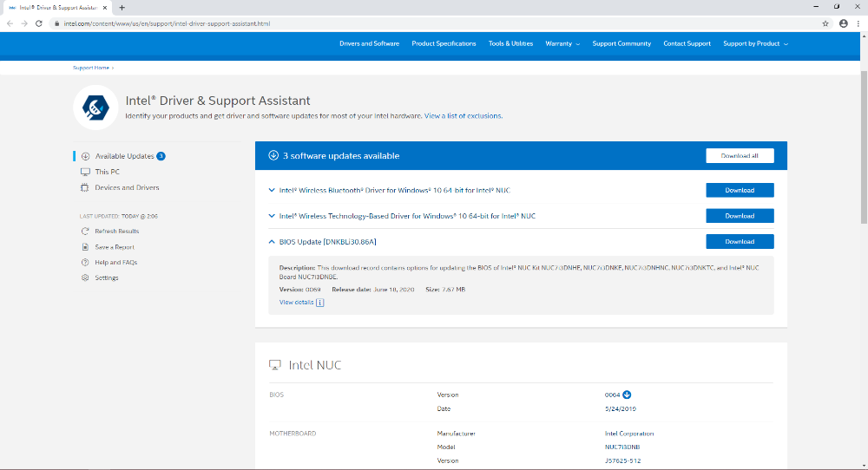
Task: Open Drivers and Software menu
Action: 369,43
